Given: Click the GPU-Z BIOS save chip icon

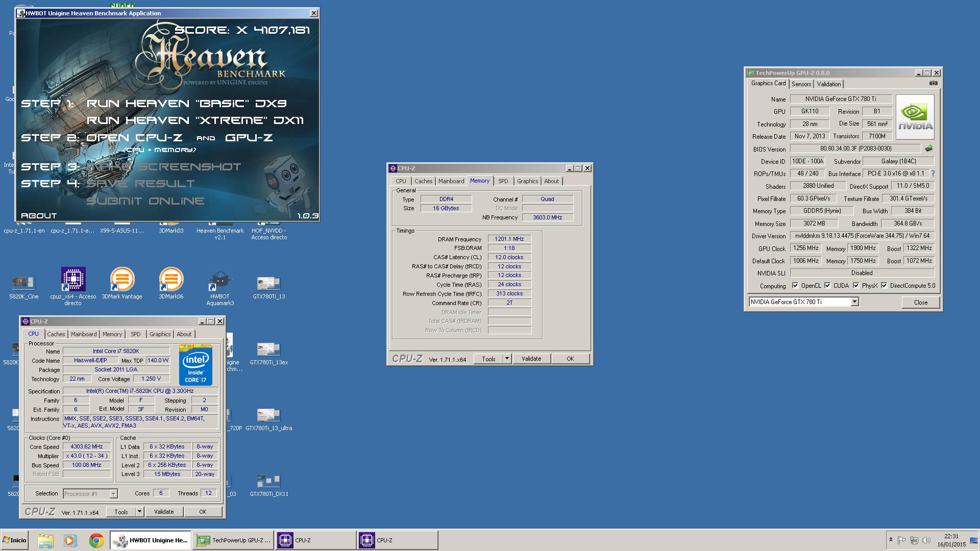Looking at the screenshot, I should [928, 148].
